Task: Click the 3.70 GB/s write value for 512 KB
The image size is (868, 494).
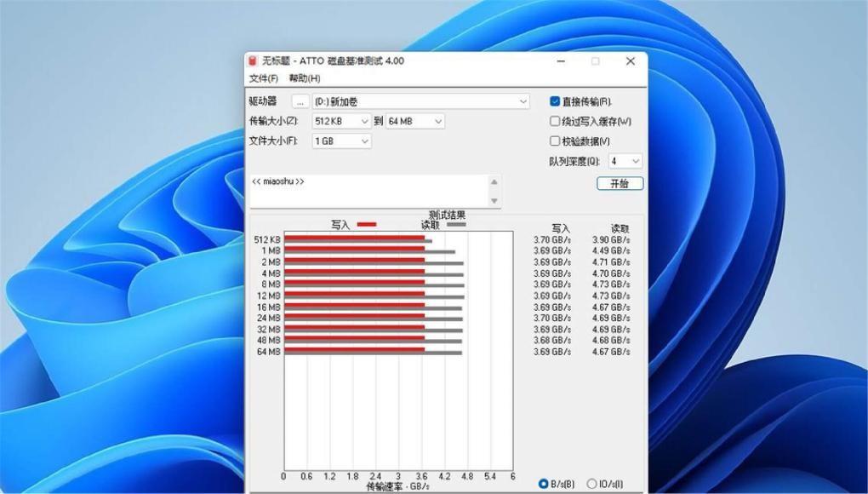Action: click(x=552, y=240)
